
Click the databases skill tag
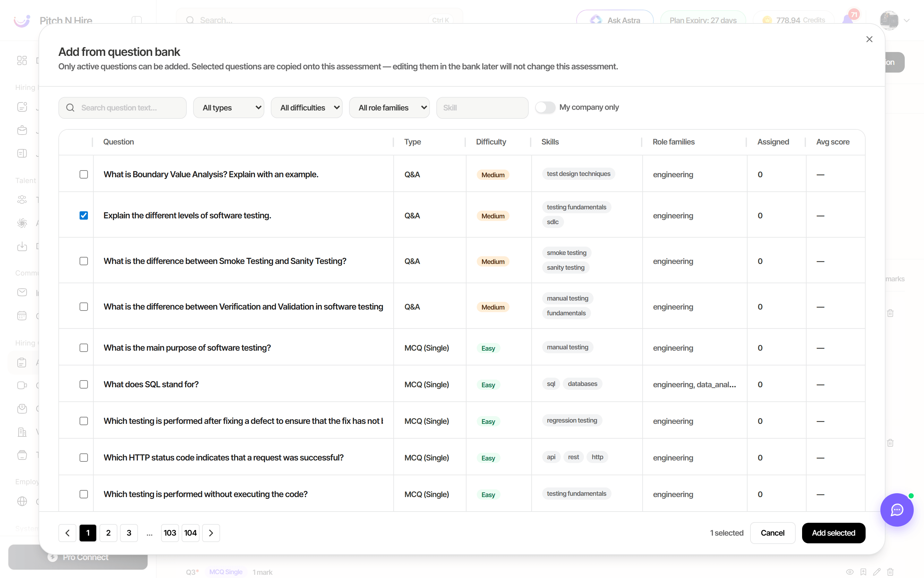[x=583, y=384]
